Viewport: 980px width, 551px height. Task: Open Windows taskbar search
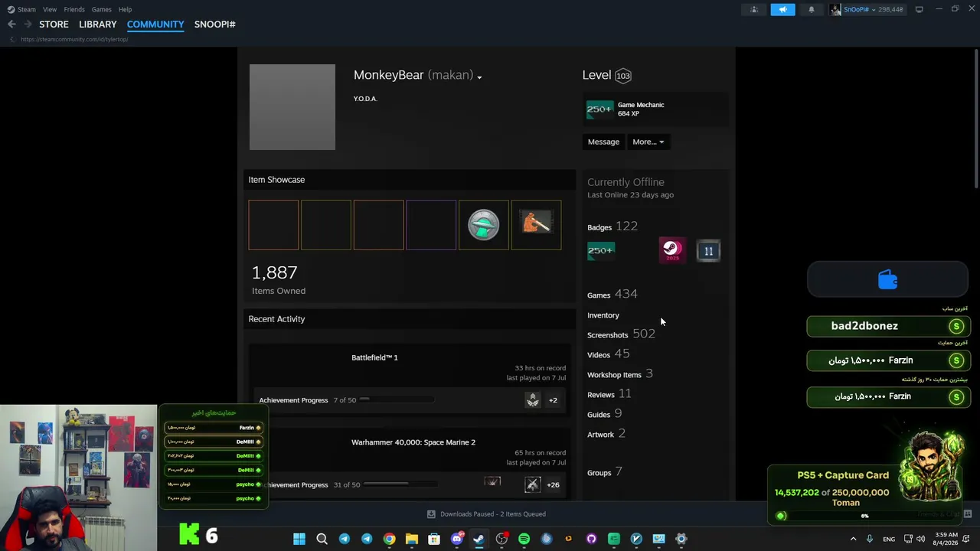[x=322, y=539]
